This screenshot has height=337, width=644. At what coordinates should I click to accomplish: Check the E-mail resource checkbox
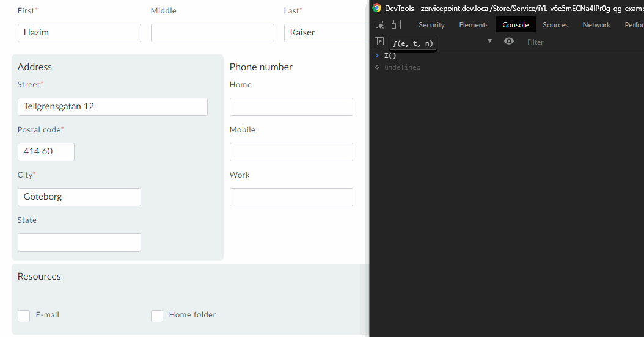(x=24, y=316)
